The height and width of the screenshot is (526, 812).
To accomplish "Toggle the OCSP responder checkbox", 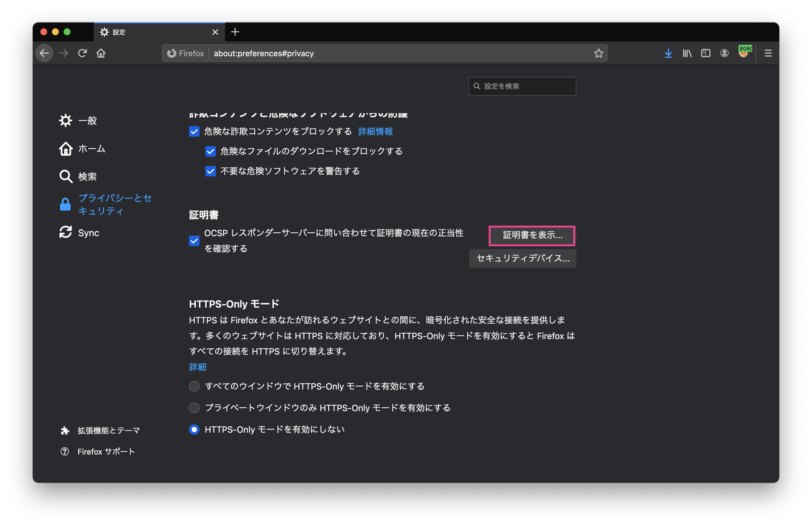I will pos(194,241).
